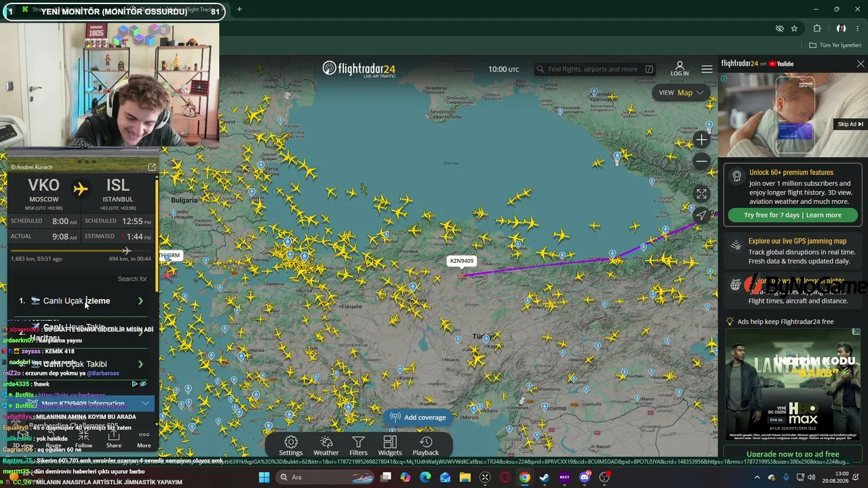The height and width of the screenshot is (488, 868).
Task: Toggle fullscreen map view
Action: pos(701,194)
